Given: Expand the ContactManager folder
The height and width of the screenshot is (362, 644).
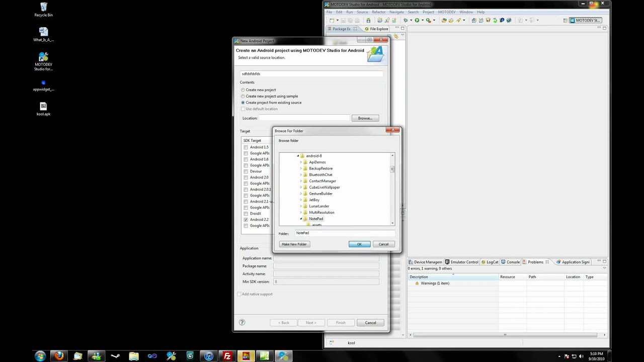Looking at the screenshot, I should [x=301, y=181].
